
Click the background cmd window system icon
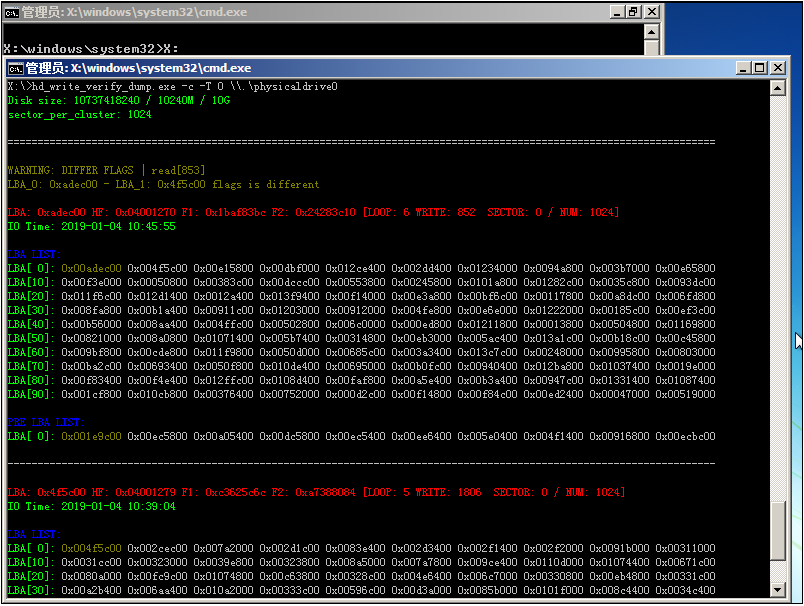tap(11, 12)
